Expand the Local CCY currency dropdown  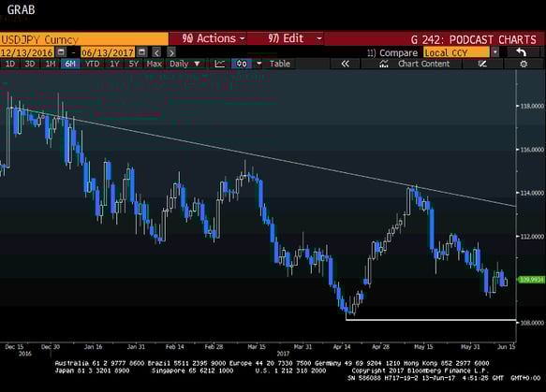click(x=494, y=52)
